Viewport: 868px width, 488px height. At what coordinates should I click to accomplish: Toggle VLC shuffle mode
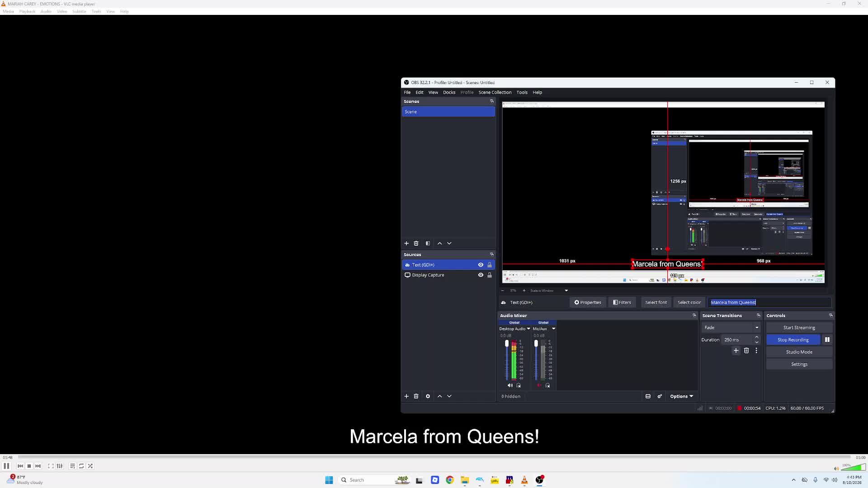[x=90, y=466]
